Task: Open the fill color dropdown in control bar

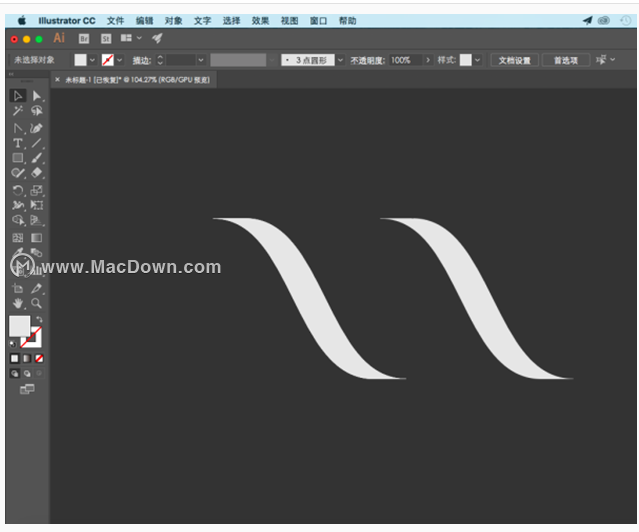Action: [93, 60]
